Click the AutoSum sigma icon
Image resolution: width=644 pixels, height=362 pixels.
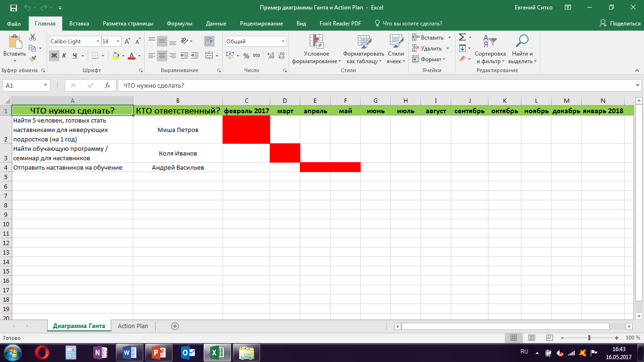[462, 37]
